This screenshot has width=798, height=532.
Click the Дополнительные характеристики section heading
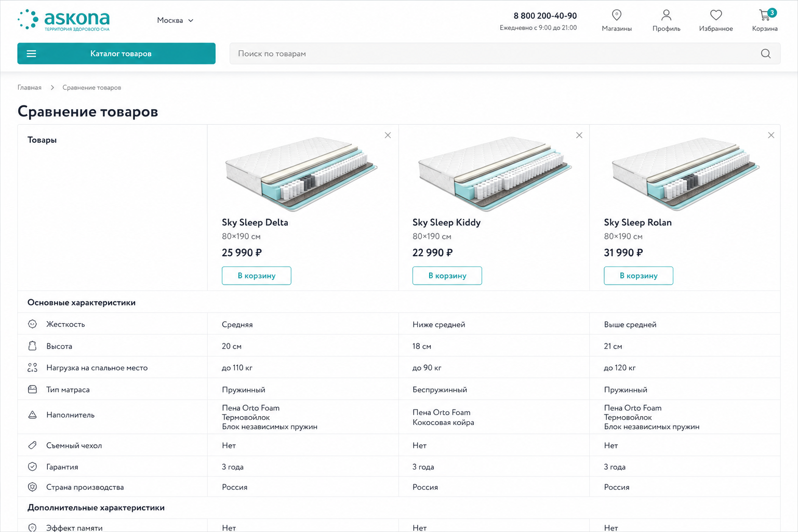click(96, 508)
